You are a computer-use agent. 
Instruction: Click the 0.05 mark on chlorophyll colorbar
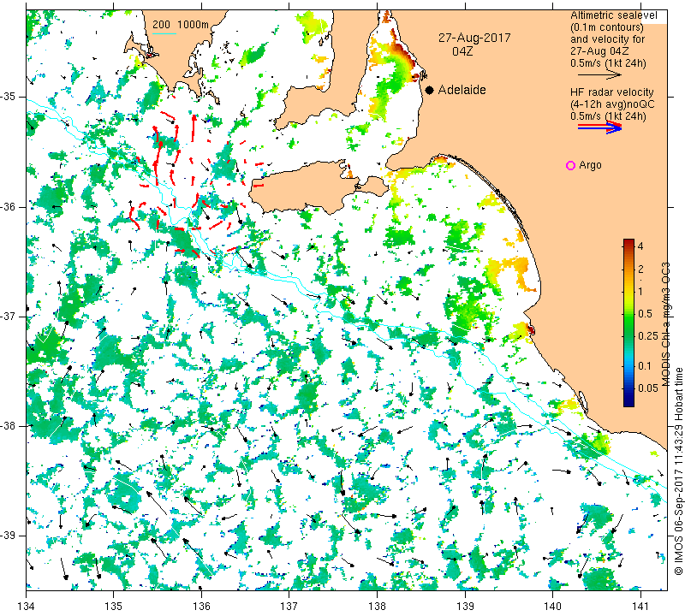pyautogui.click(x=647, y=388)
